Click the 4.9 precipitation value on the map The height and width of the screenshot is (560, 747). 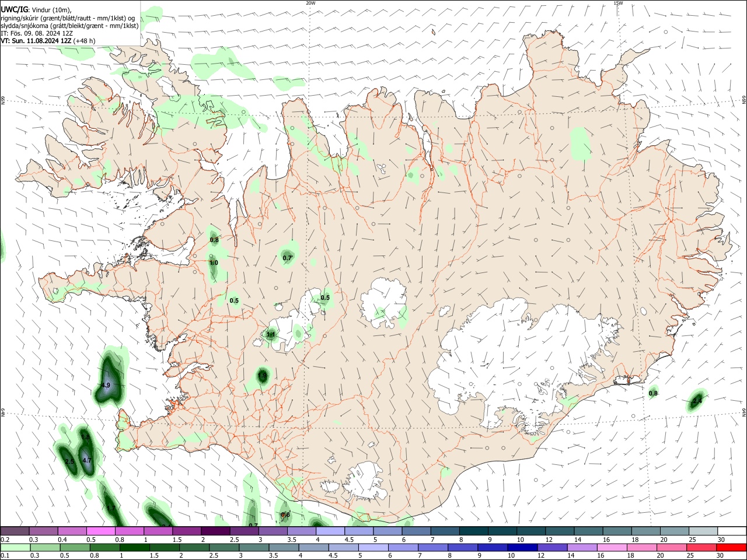(106, 386)
